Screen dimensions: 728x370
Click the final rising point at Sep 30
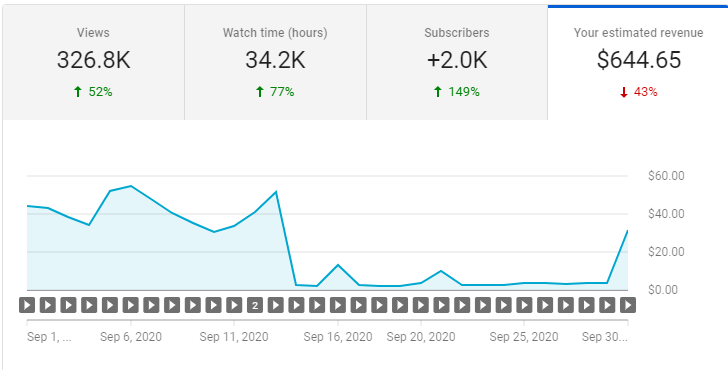tap(627, 231)
